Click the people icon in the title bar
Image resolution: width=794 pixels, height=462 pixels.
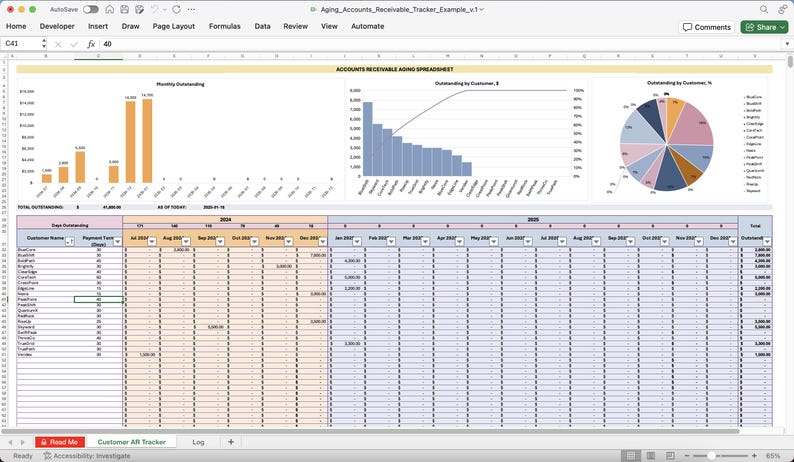click(782, 10)
